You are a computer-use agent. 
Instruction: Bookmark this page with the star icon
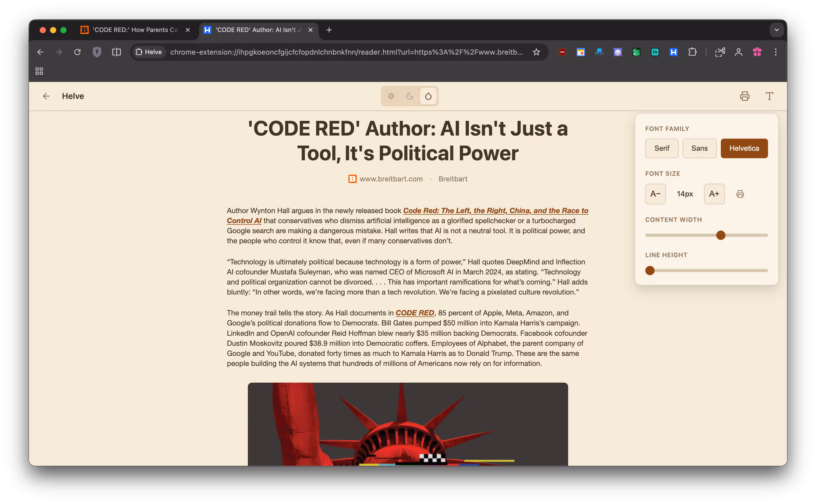click(536, 52)
